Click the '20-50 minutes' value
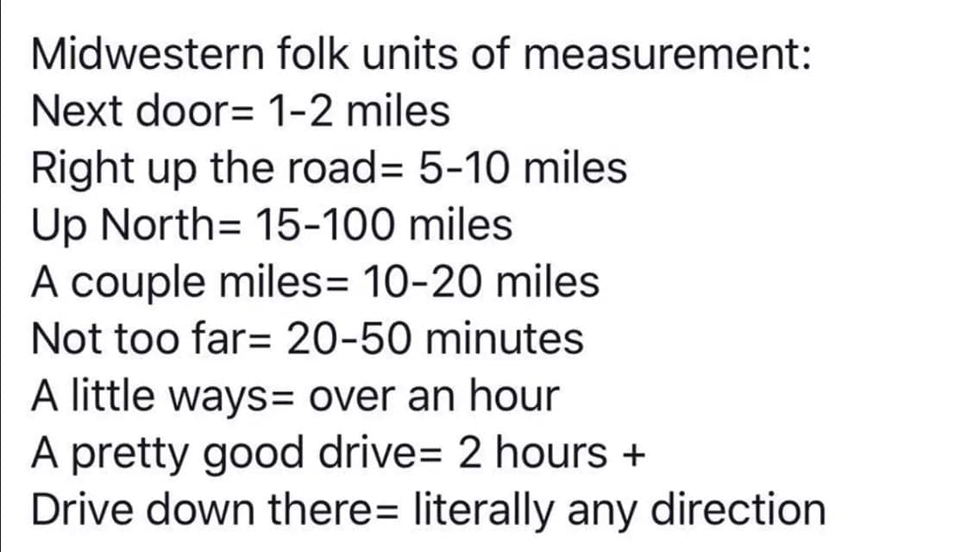The image size is (980, 552). pos(433,339)
